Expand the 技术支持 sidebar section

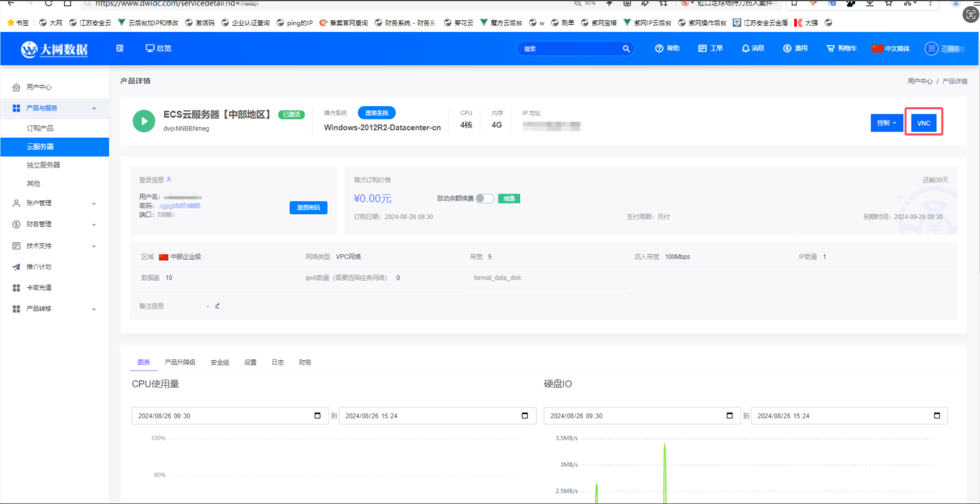pos(54,246)
